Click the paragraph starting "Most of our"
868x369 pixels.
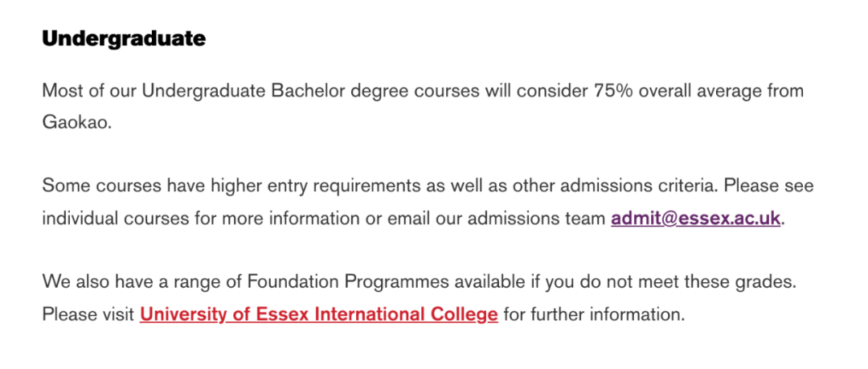pos(423,106)
